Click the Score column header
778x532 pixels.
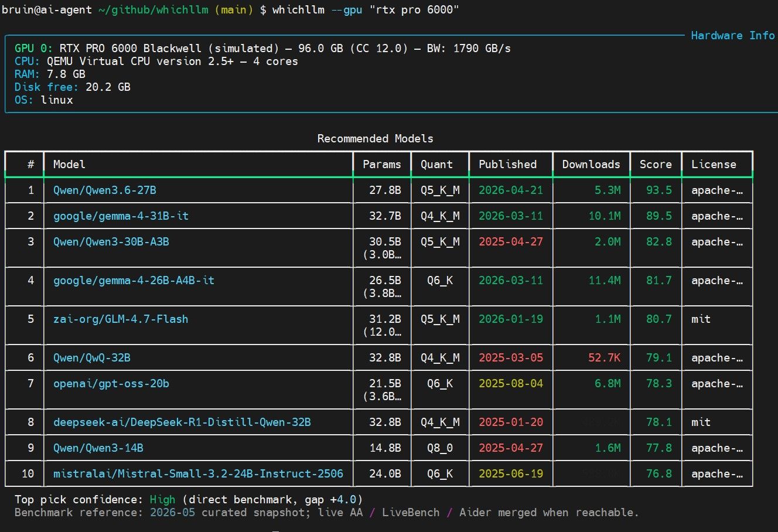(656, 165)
